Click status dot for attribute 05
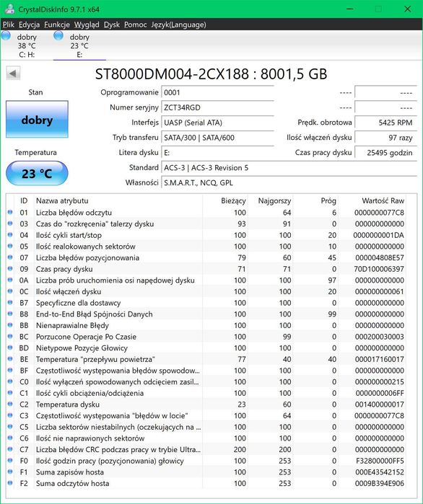423x504 pixels. pos(10,246)
